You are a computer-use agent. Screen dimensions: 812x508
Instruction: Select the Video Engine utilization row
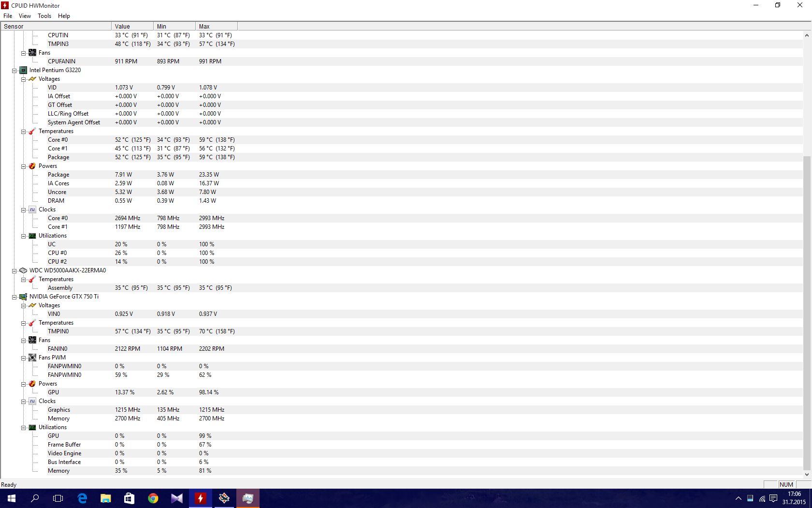pos(401,453)
